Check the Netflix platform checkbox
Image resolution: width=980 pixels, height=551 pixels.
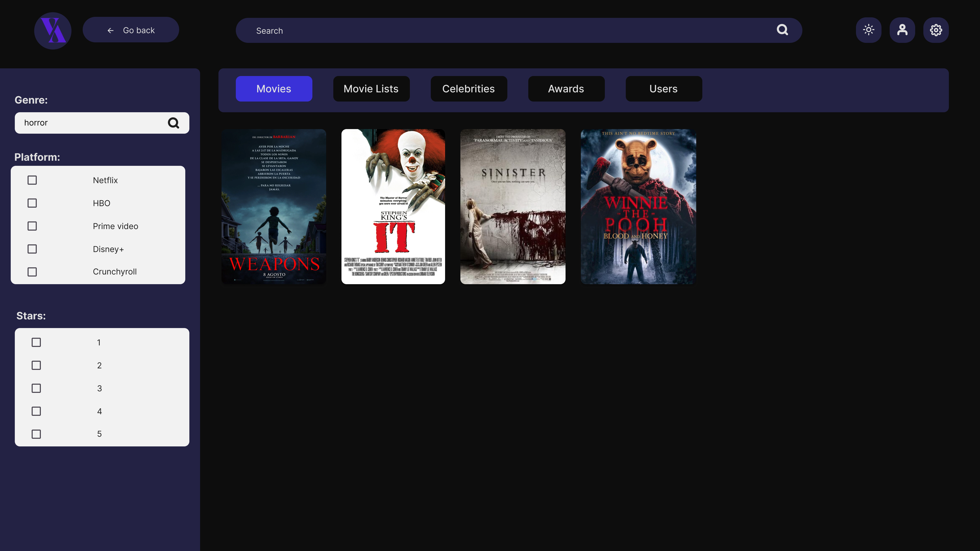pos(32,180)
